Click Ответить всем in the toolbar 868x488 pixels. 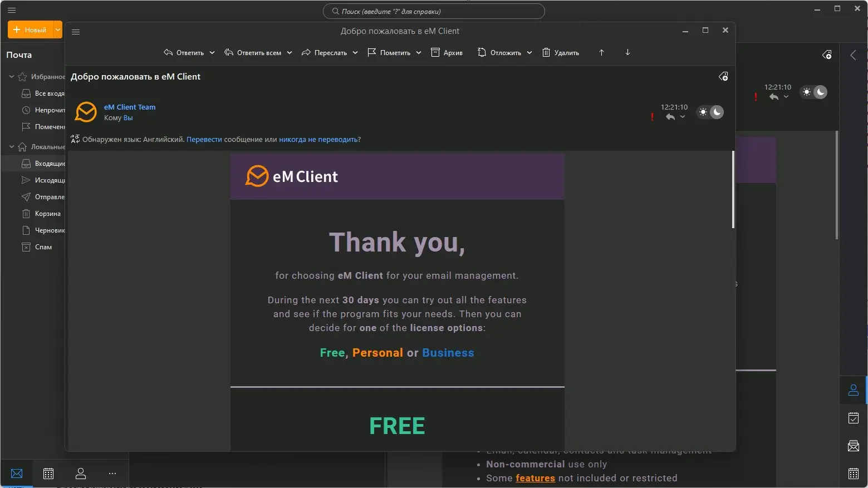[x=253, y=53]
